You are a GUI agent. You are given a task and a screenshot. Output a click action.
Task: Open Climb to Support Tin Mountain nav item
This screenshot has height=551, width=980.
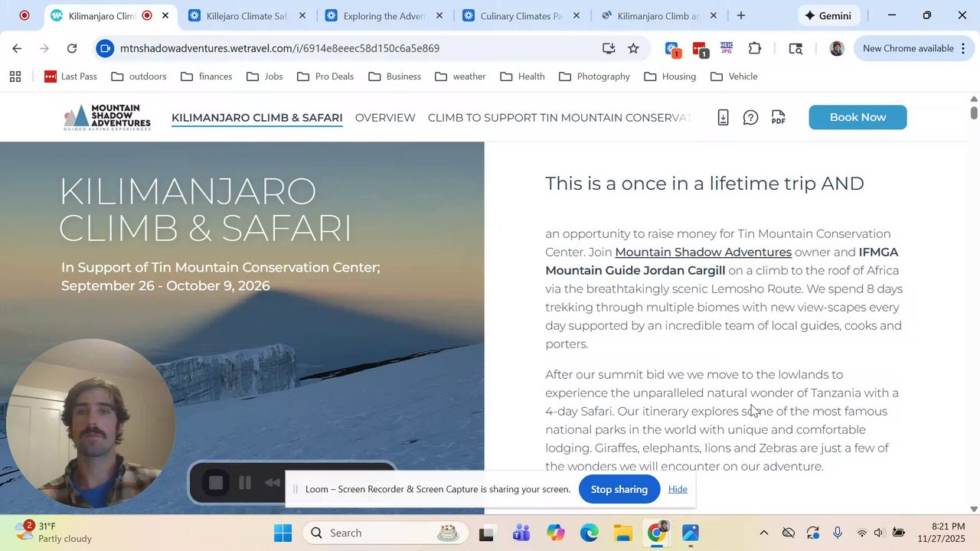(x=559, y=118)
